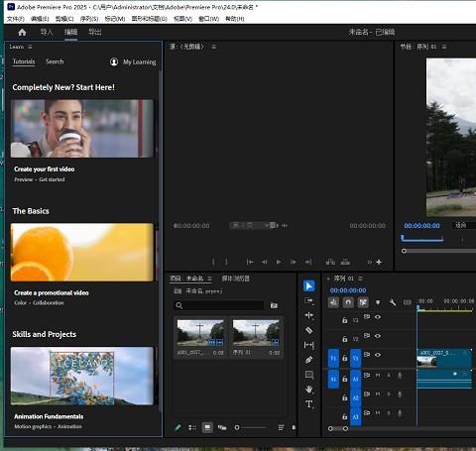The height and width of the screenshot is (451, 476).
Task: Select the Hand tool
Action: (309, 390)
